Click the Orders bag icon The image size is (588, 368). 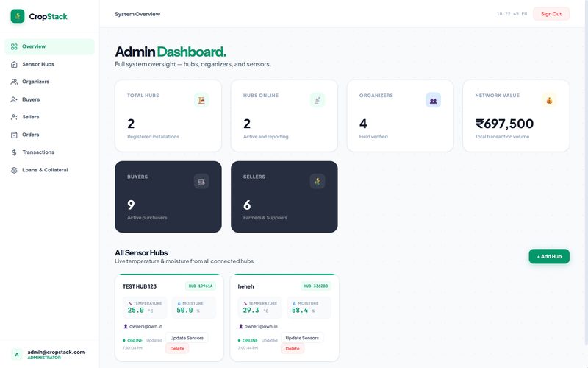14,135
